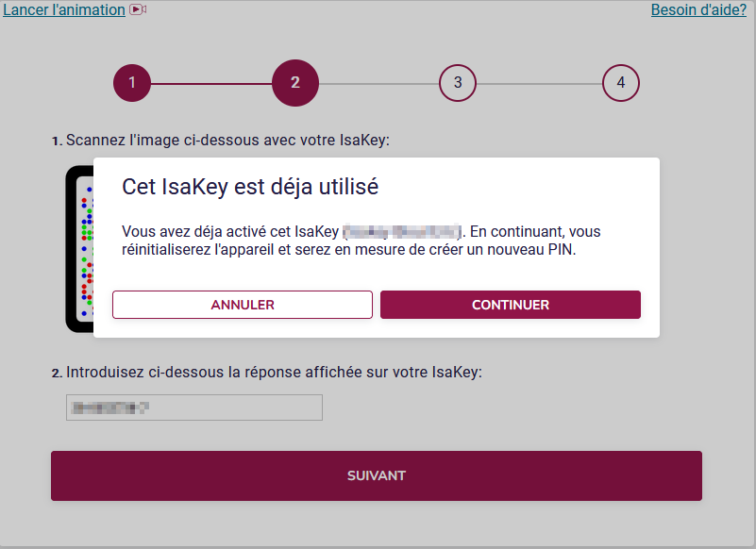
Task: Click the colored dots scan image
Action: point(86,249)
